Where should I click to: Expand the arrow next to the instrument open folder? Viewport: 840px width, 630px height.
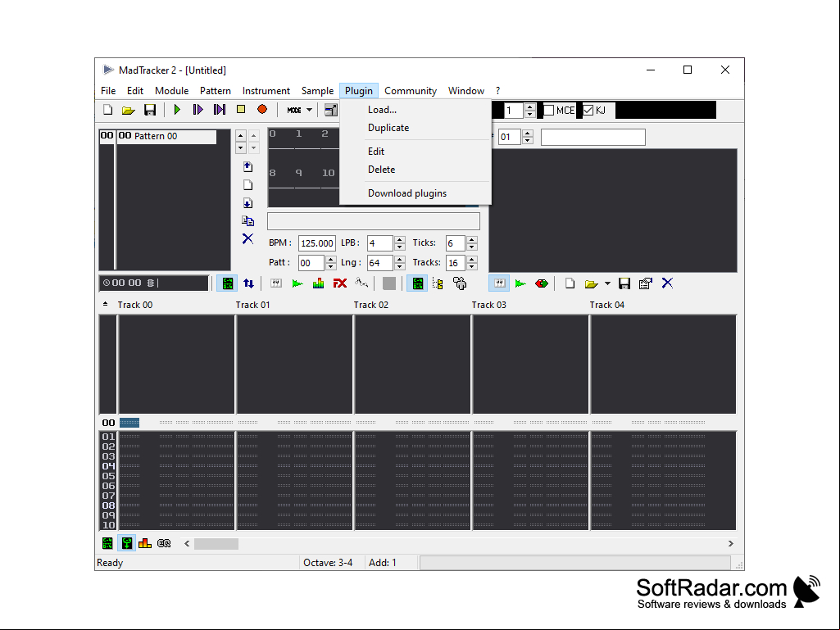coord(607,283)
